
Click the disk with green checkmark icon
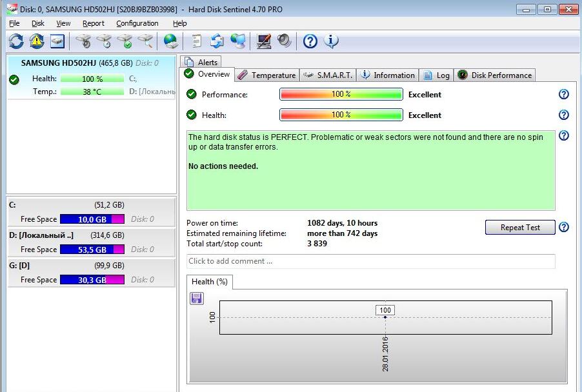(125, 41)
